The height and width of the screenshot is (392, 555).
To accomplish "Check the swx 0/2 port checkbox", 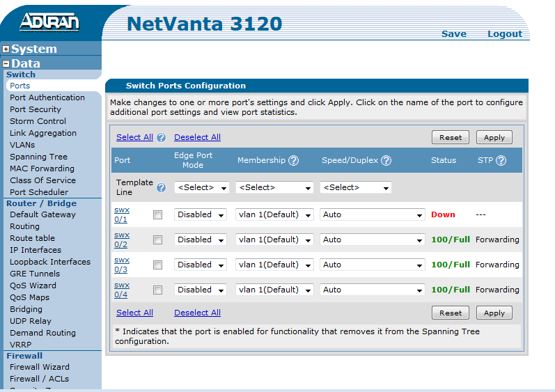I will pyautogui.click(x=157, y=240).
